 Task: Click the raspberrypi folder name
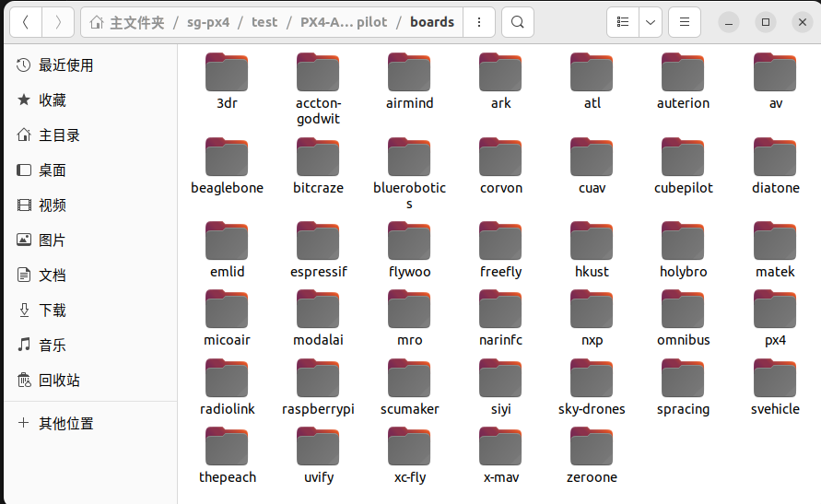[318, 409]
